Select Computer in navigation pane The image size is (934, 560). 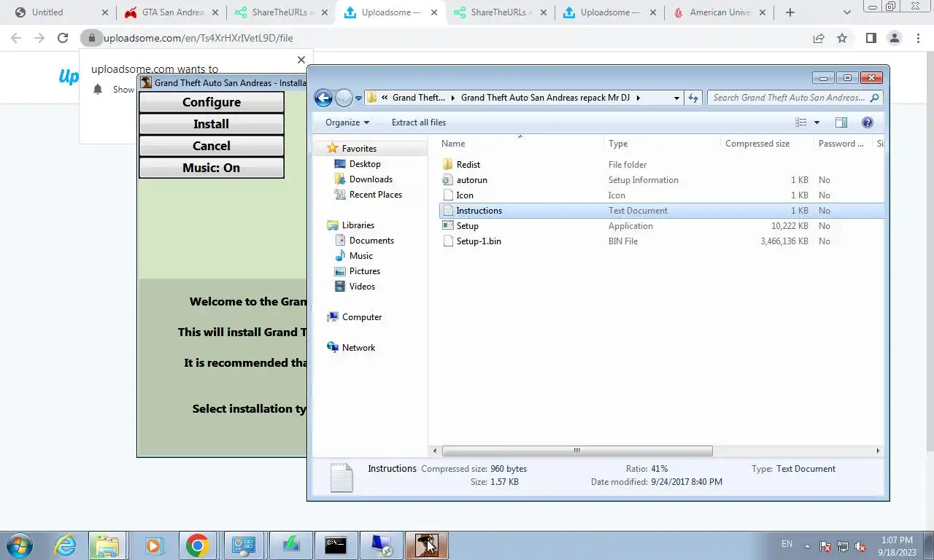pos(362,317)
